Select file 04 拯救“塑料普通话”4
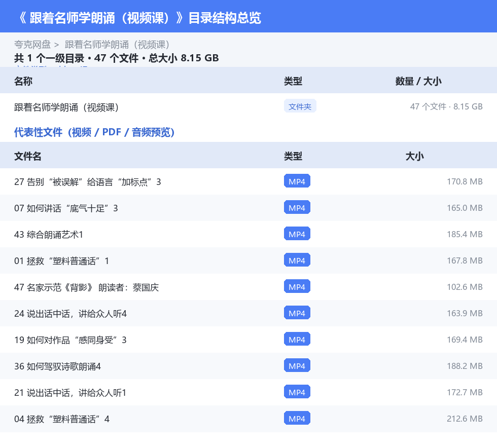 (62, 419)
